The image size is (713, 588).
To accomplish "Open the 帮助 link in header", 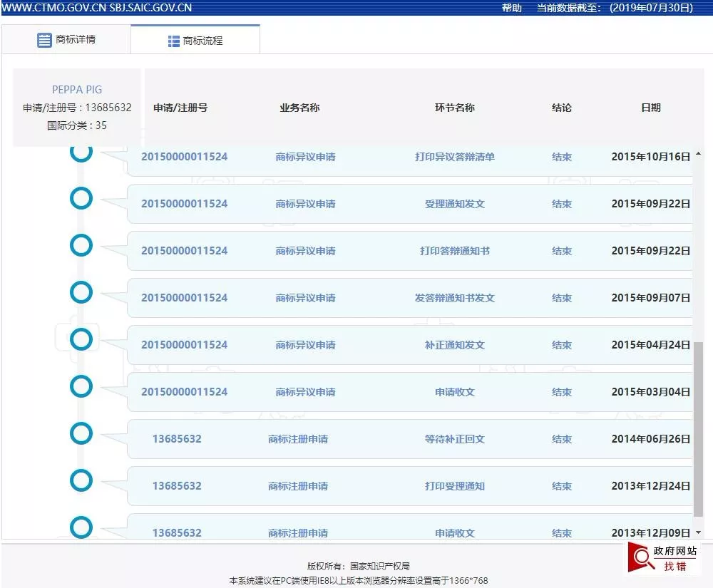I will [x=511, y=8].
